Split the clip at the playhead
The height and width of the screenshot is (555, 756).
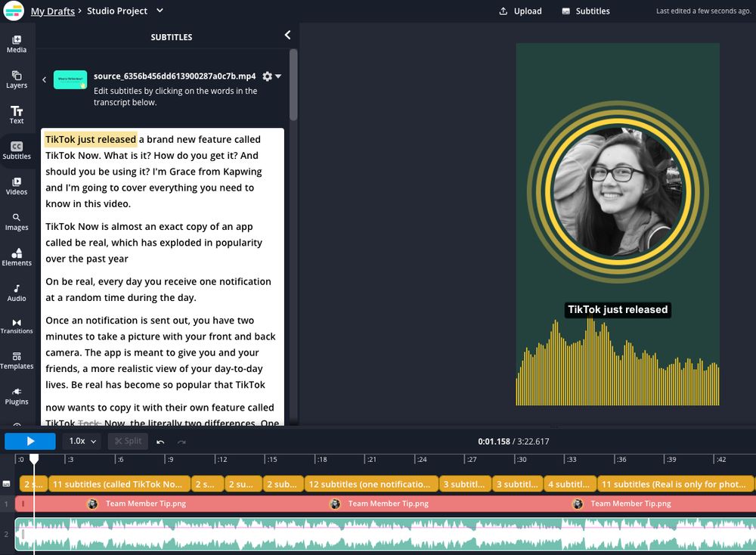(x=128, y=441)
